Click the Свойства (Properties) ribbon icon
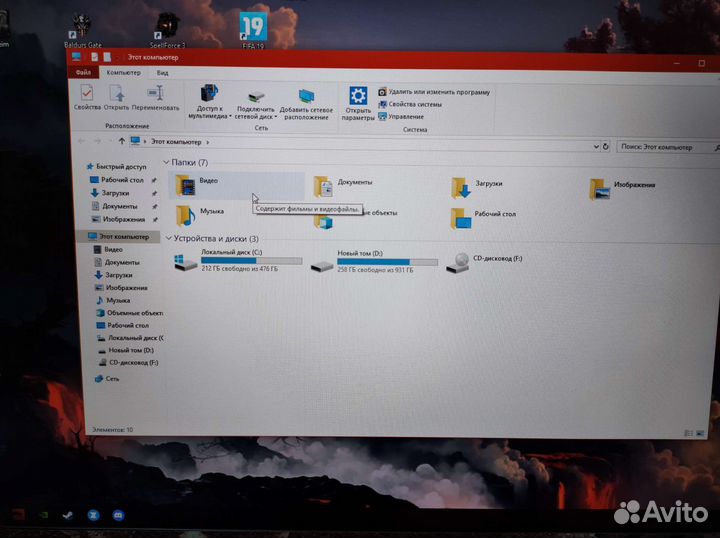 pyautogui.click(x=87, y=95)
